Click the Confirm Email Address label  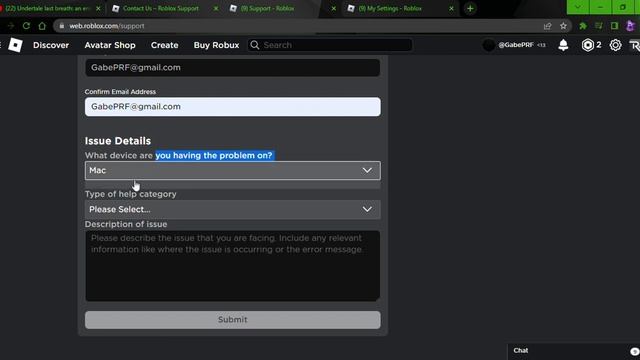pyautogui.click(x=120, y=92)
